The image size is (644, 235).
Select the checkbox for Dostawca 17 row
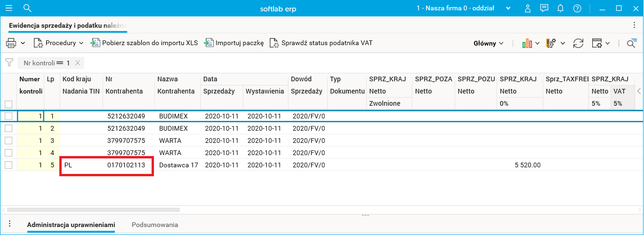pos(8,165)
